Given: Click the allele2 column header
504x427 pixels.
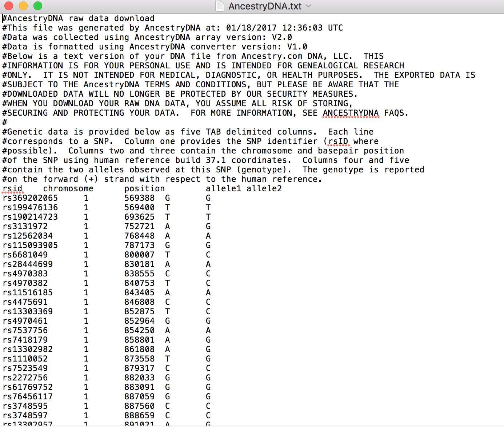Looking at the screenshot, I should coord(264,188).
